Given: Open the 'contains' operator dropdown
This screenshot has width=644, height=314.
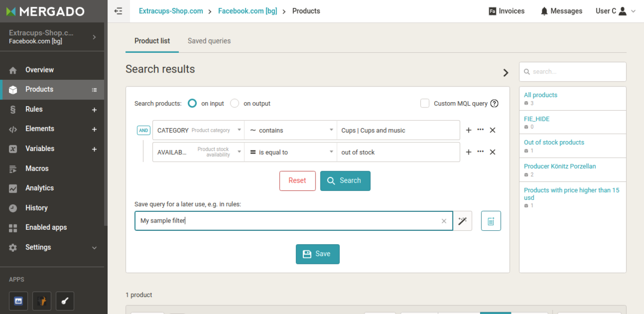Looking at the screenshot, I should click(331, 130).
